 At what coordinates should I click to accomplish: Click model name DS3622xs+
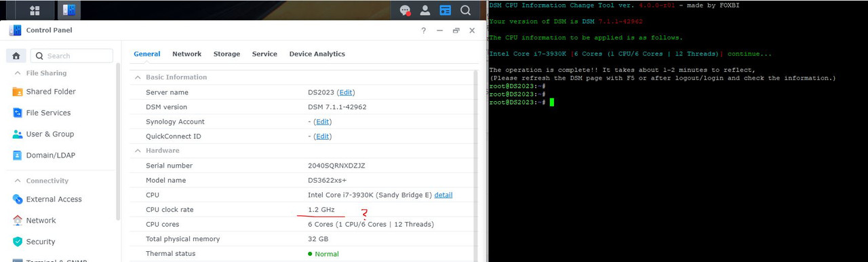327,181
